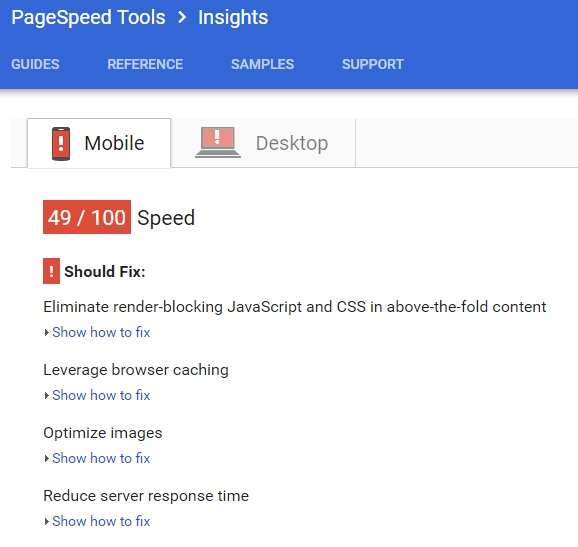
Task: Click the Insights breadcrumb title
Action: (x=233, y=17)
